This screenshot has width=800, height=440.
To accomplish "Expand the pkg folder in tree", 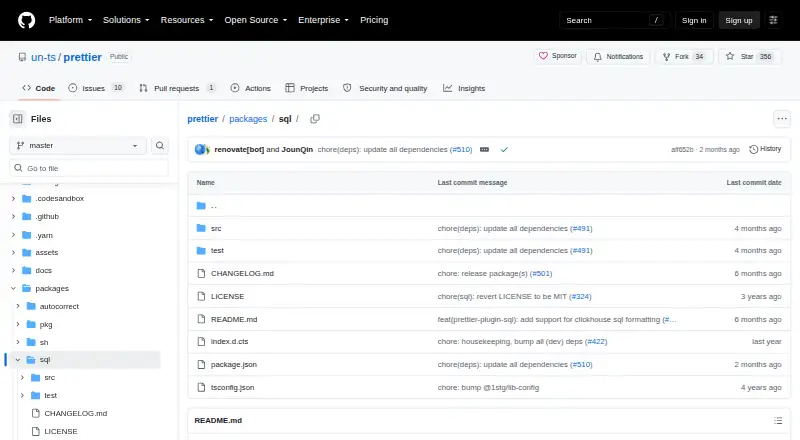I will pos(18,324).
